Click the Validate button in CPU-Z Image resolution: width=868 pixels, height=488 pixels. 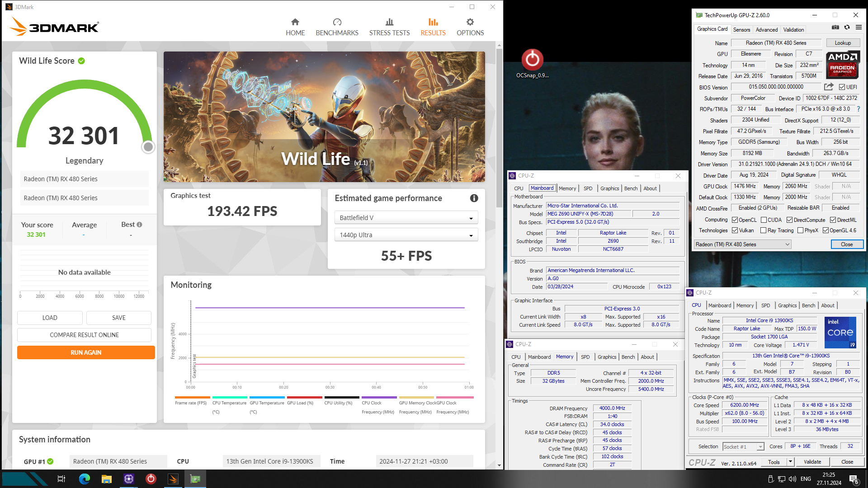812,462
